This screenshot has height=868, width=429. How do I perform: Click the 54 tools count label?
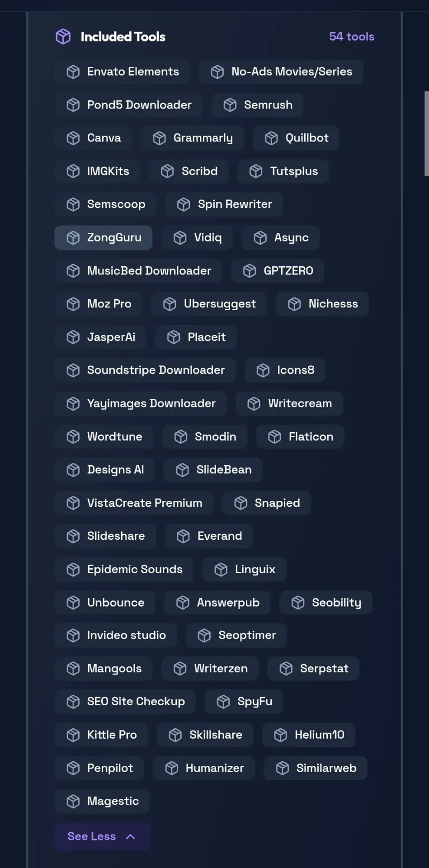point(352,37)
